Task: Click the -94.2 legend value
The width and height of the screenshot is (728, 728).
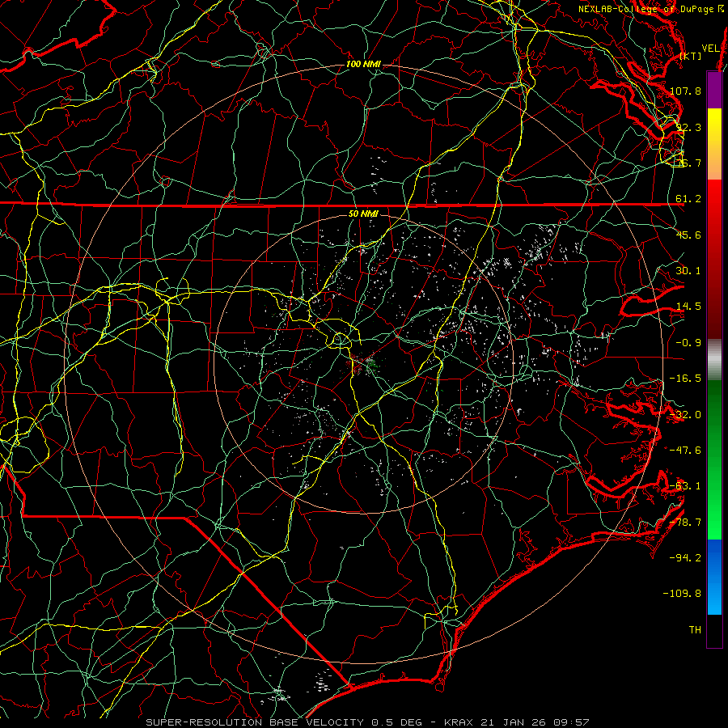Action: [685, 558]
